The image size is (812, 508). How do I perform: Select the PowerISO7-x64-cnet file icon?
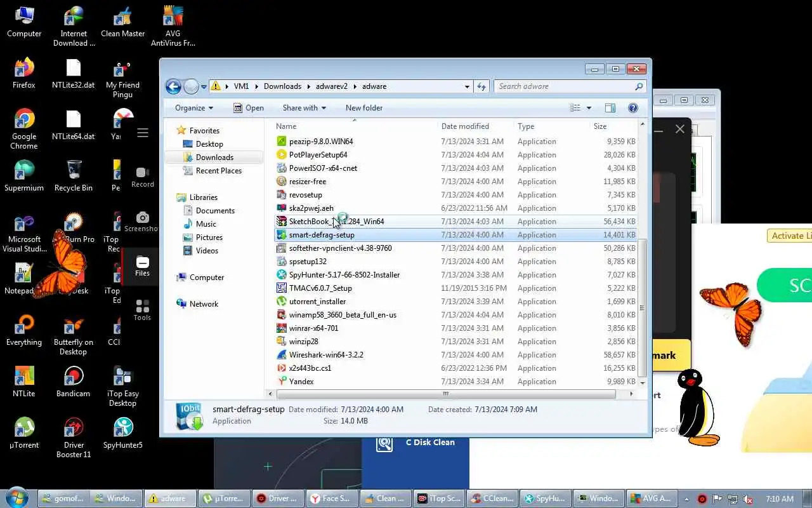[282, 168]
